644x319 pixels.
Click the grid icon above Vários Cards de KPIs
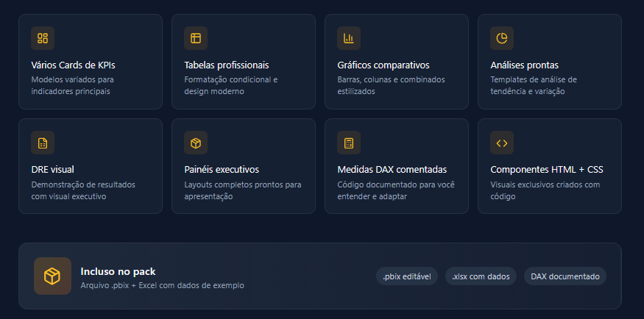43,38
